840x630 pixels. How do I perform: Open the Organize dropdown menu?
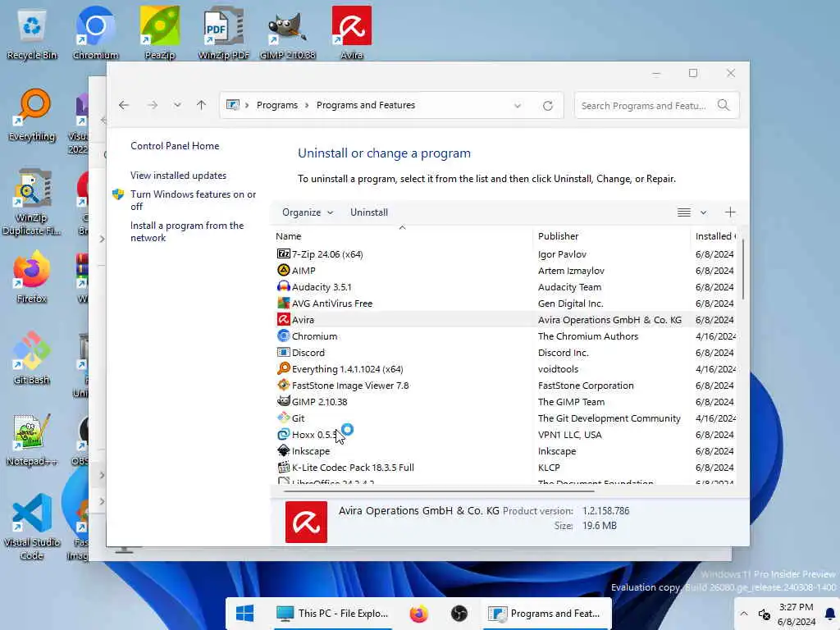coord(308,212)
